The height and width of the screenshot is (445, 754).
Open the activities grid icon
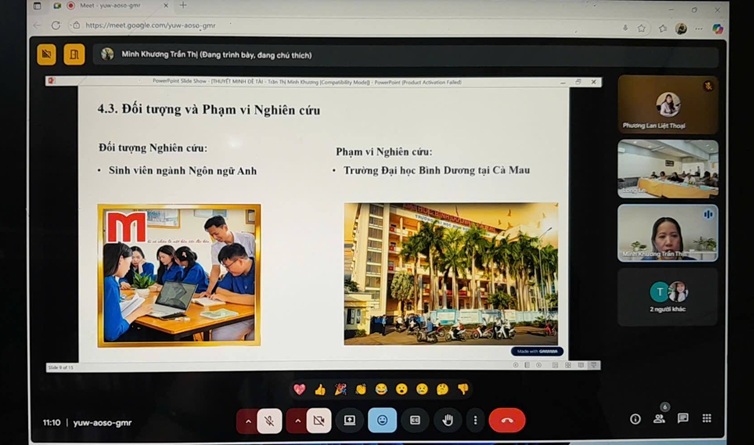(x=707, y=419)
